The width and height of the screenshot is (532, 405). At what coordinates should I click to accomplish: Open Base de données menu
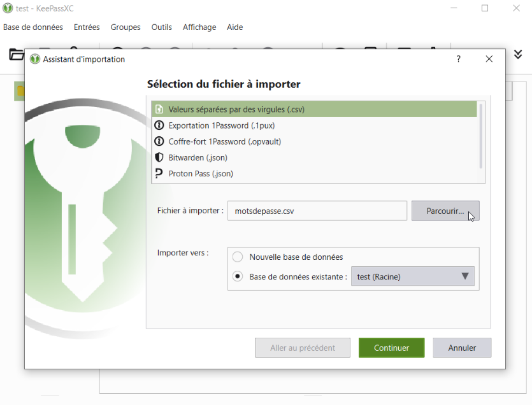tap(33, 27)
